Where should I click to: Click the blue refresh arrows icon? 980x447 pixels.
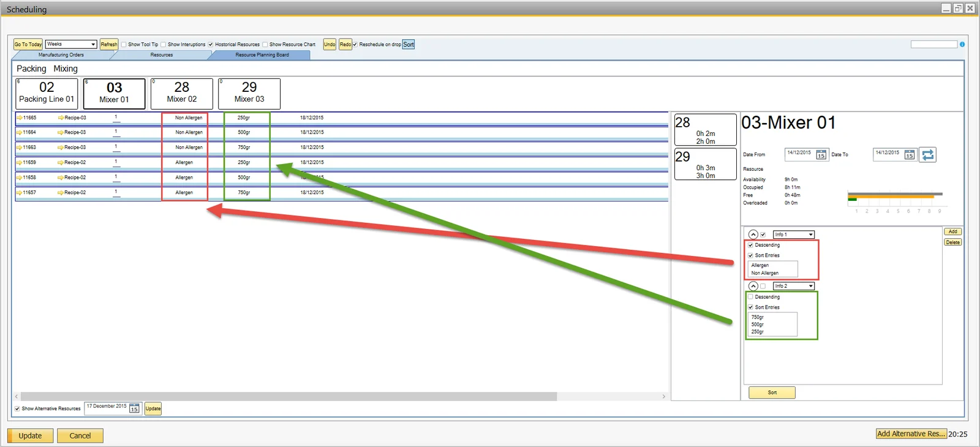pyautogui.click(x=928, y=155)
